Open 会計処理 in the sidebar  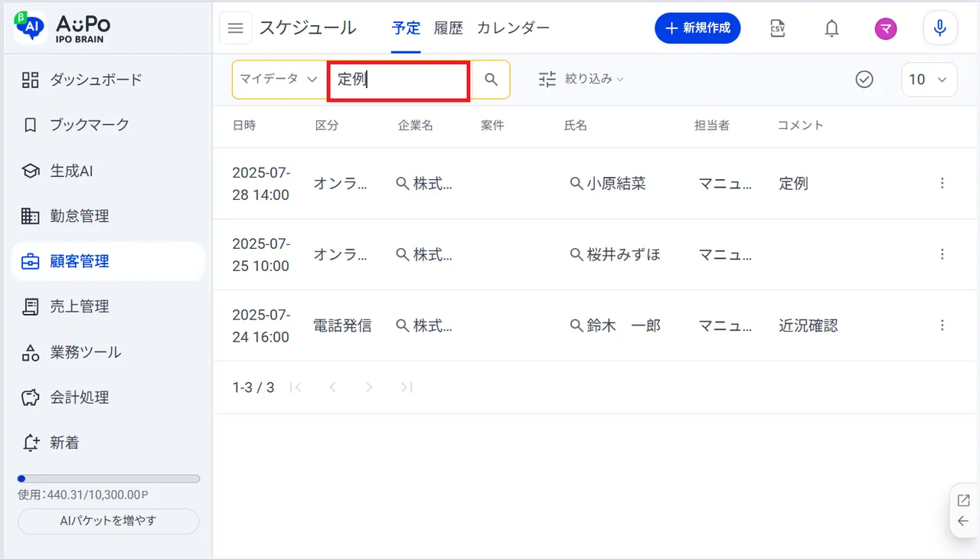coord(109,397)
